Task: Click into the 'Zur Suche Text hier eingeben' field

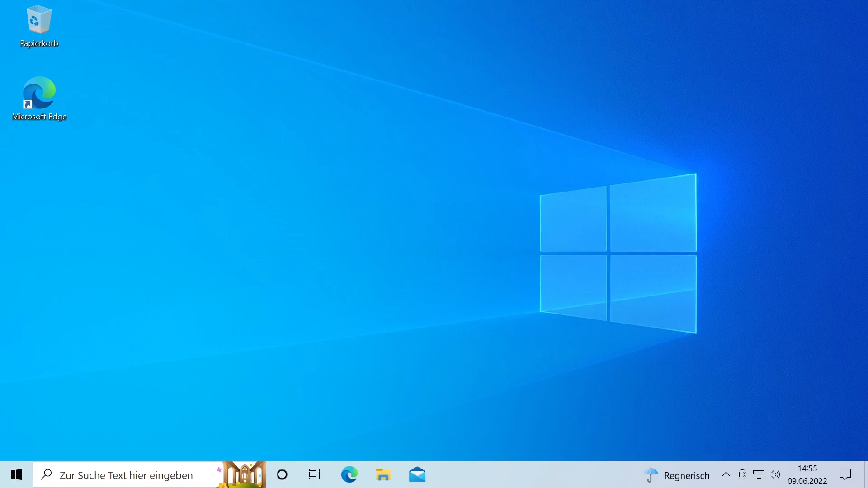Action: pyautogui.click(x=127, y=475)
